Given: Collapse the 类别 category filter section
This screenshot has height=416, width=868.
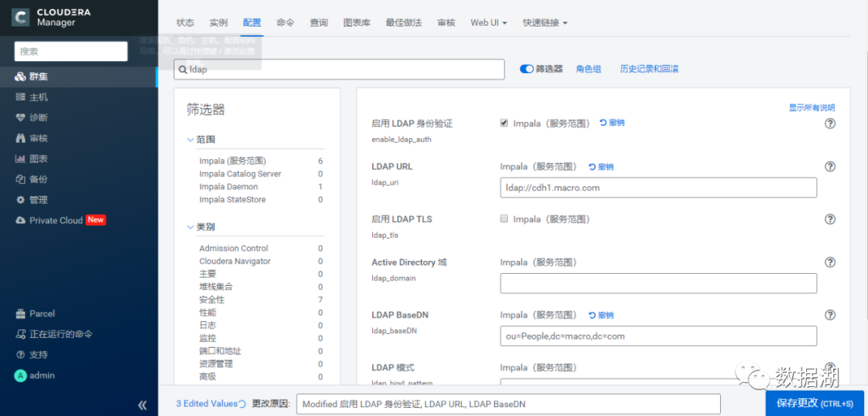Looking at the screenshot, I should point(190,226).
